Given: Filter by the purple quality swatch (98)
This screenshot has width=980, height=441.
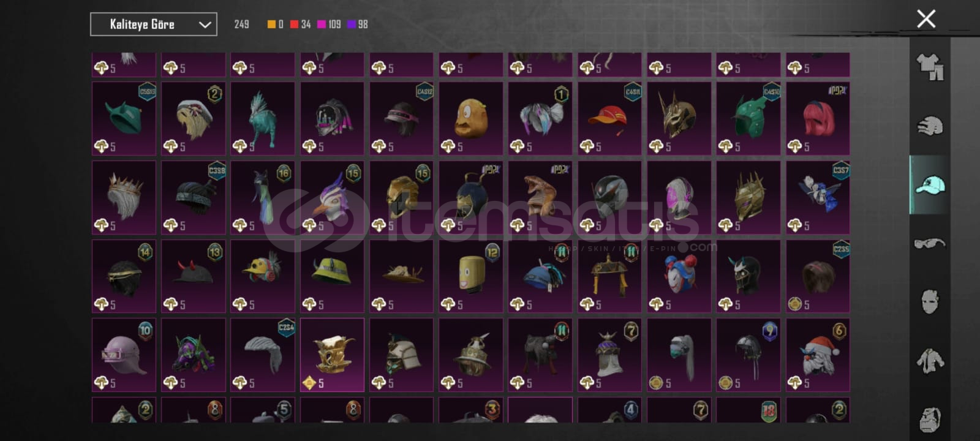Looking at the screenshot, I should [x=351, y=24].
